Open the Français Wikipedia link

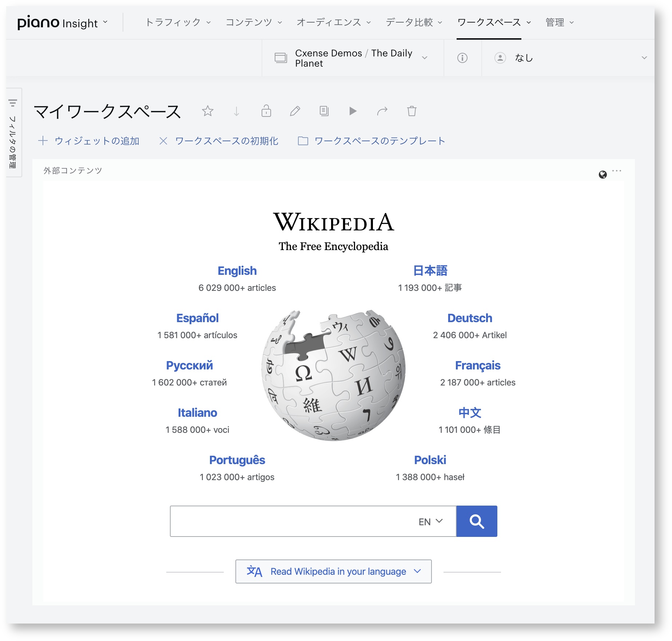coord(478,365)
